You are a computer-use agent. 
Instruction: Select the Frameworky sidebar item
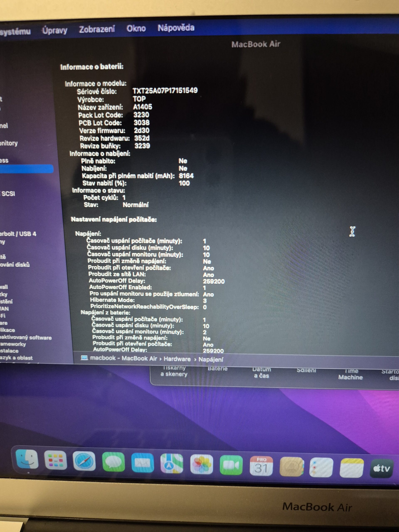coord(13,344)
